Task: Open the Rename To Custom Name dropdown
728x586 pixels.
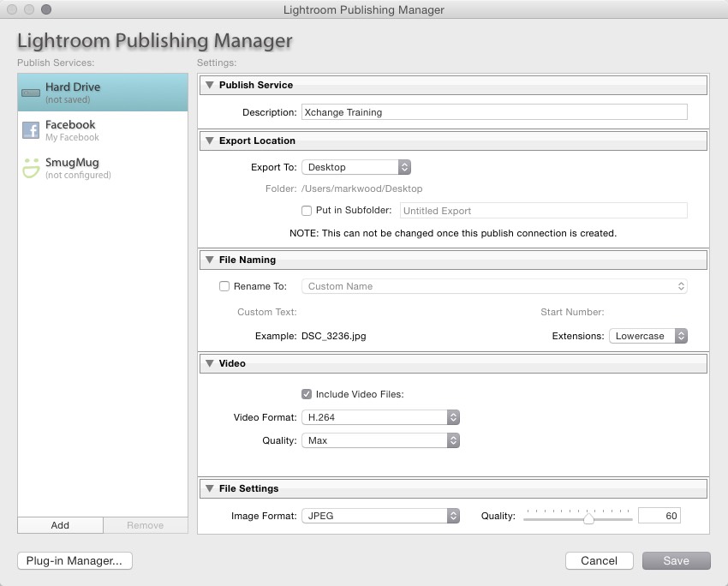Action: click(x=494, y=286)
